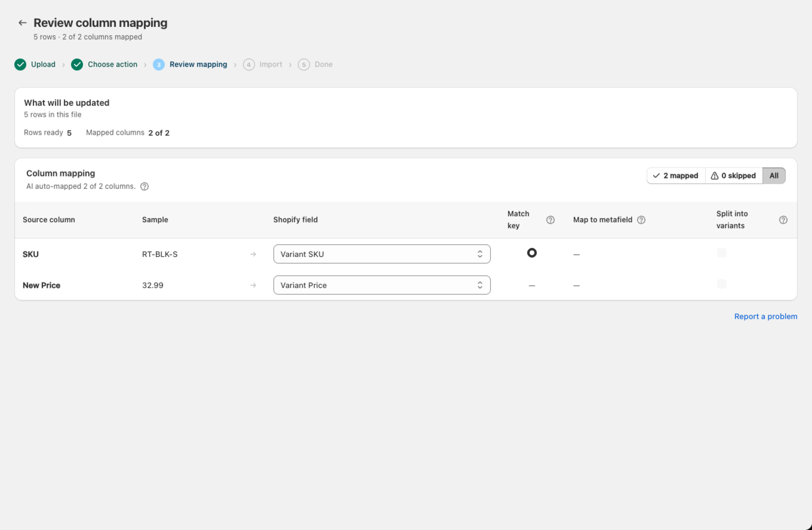Click the SKU source column name
This screenshot has width=812, height=530.
pos(30,254)
